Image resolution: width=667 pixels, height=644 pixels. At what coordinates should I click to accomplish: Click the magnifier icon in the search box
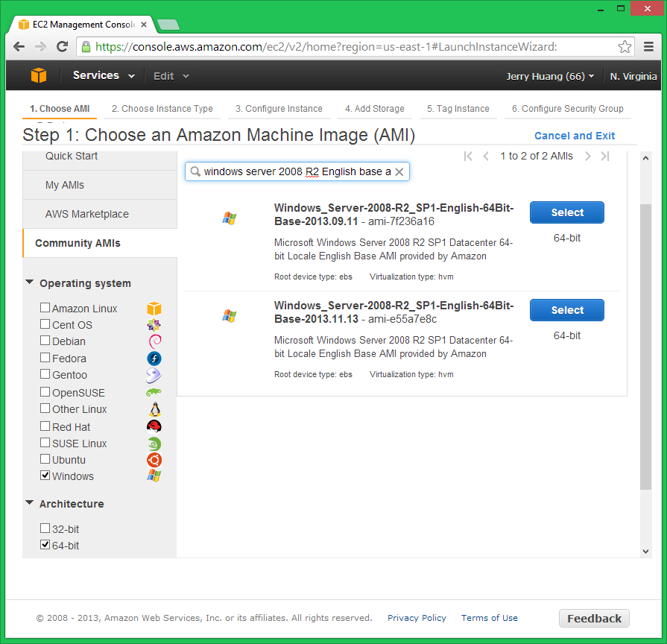(195, 171)
